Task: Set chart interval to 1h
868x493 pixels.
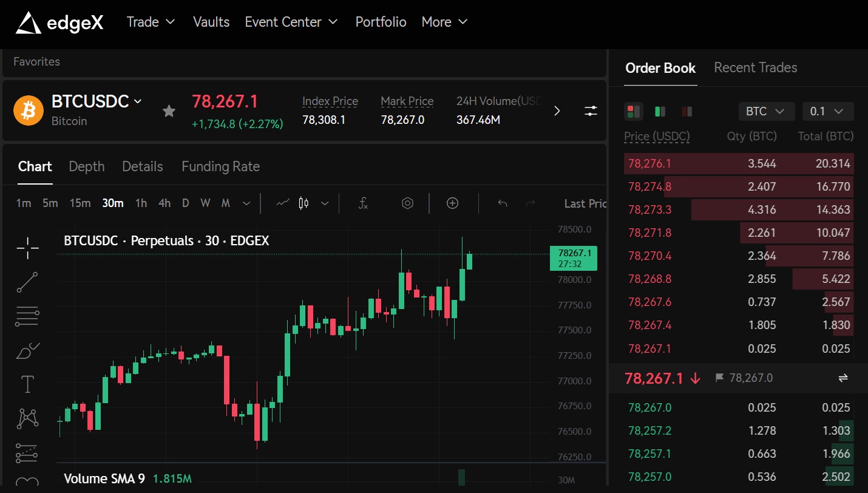Action: 141,203
